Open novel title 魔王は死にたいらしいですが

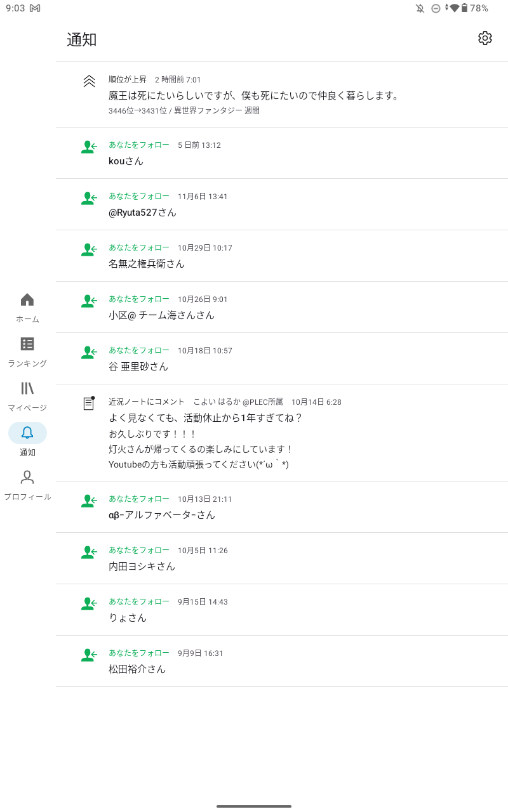(x=254, y=96)
